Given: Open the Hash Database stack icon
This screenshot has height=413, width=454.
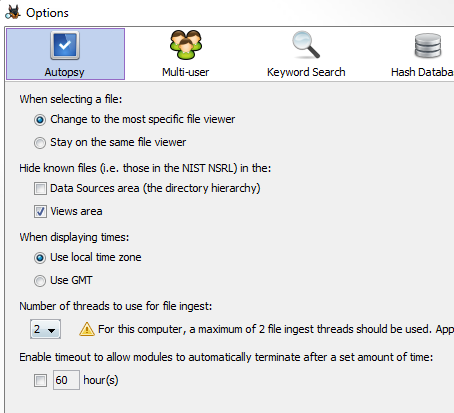Looking at the screenshot, I should tap(428, 46).
